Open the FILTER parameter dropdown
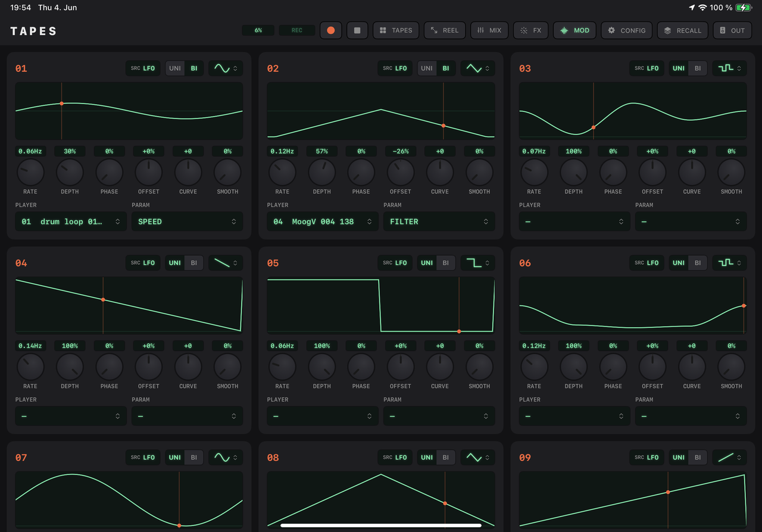Image resolution: width=762 pixels, height=532 pixels. pyautogui.click(x=439, y=221)
